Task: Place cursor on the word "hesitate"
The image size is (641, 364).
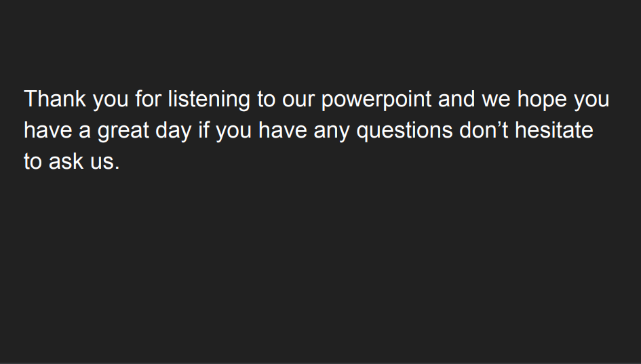Action: (x=554, y=130)
